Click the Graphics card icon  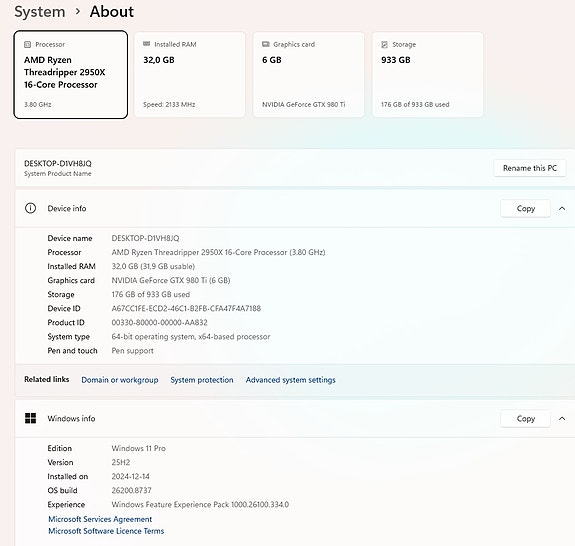point(265,44)
